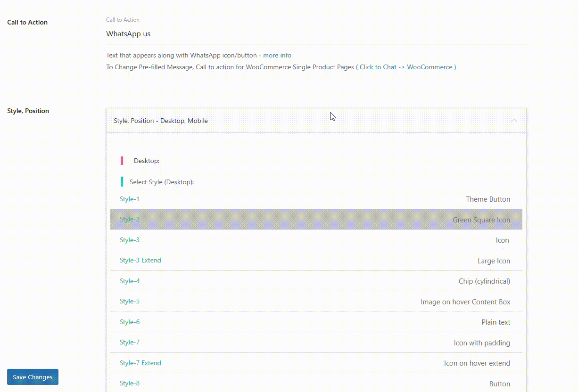Select Style-3 Icon option

(316, 240)
